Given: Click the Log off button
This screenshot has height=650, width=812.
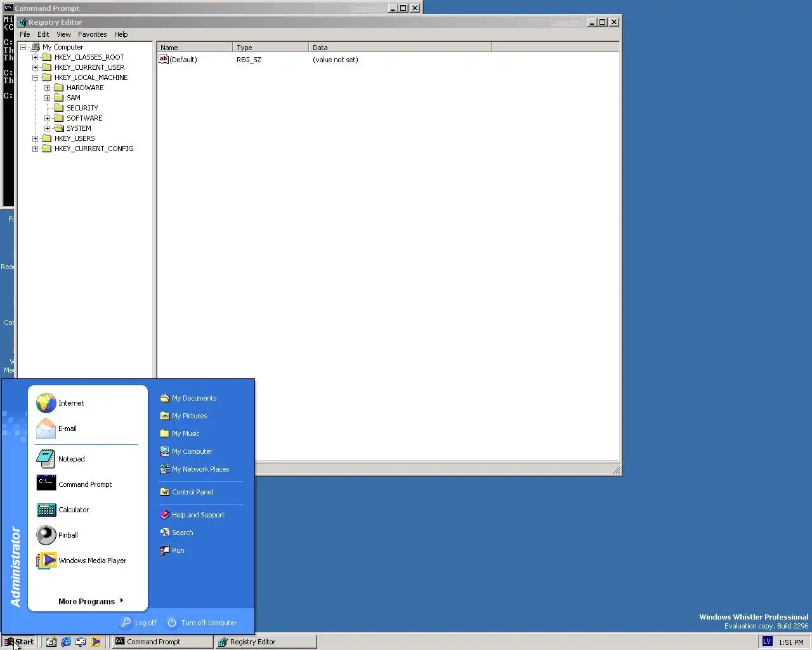Looking at the screenshot, I should coord(139,623).
